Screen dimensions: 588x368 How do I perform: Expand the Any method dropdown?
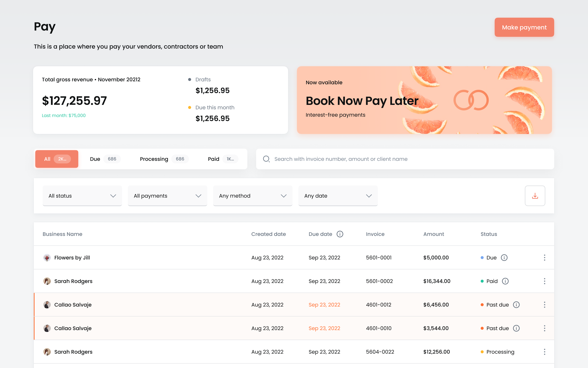point(253,196)
